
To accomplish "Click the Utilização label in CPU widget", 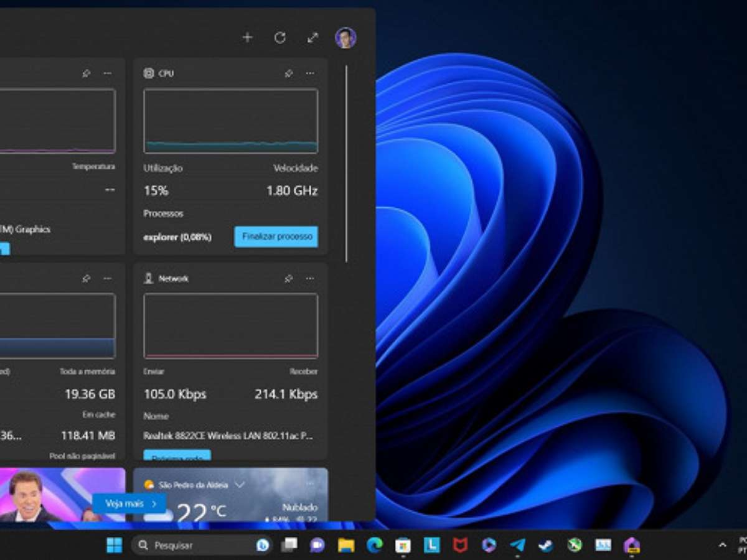I will 163,168.
